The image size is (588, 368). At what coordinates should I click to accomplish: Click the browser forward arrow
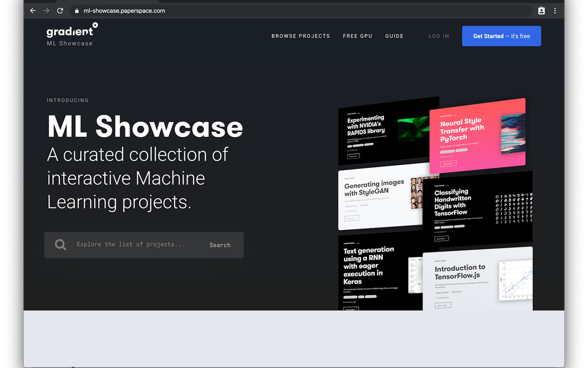(46, 10)
